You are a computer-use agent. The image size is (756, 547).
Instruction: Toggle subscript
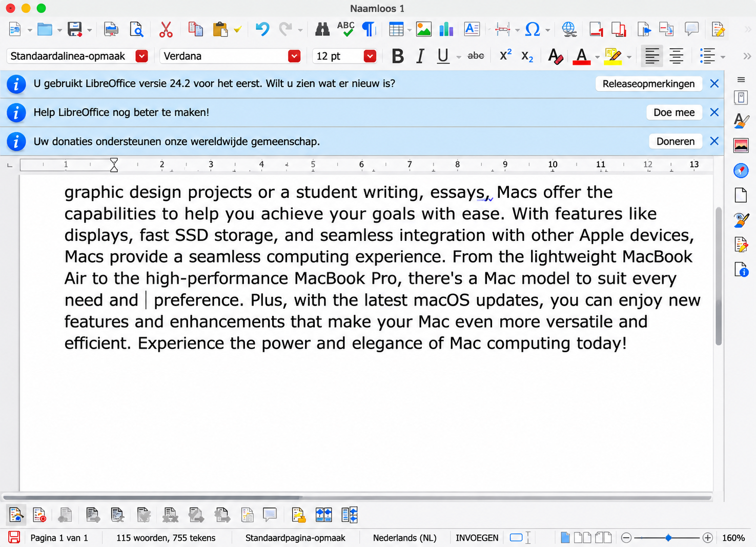pyautogui.click(x=527, y=56)
